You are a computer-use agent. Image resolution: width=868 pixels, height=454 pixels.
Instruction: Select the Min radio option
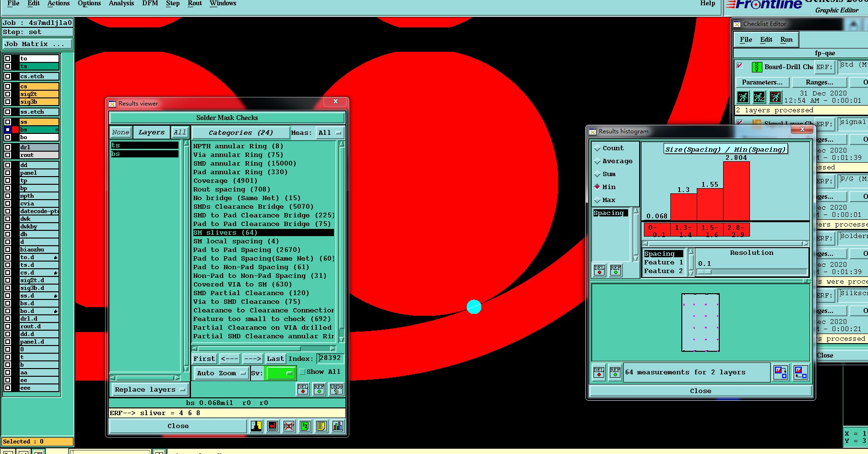click(x=597, y=187)
